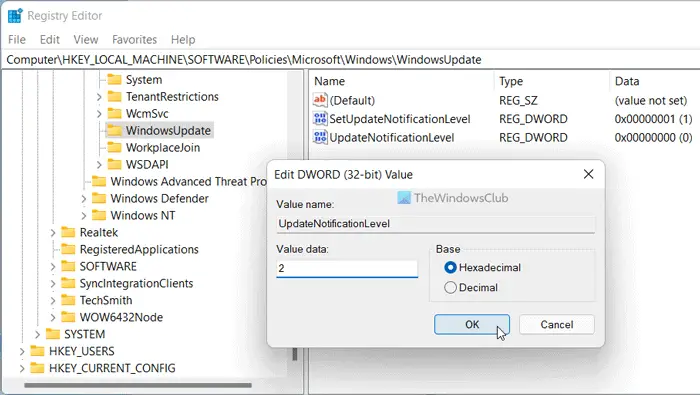The width and height of the screenshot is (700, 395).
Task: Click the Windows NT folder icon
Action: coord(99,215)
